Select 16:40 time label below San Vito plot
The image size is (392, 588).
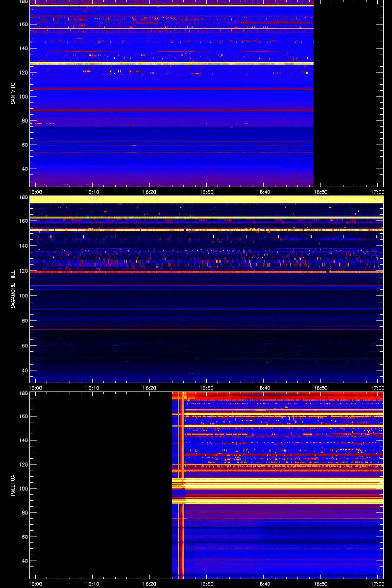pos(264,192)
